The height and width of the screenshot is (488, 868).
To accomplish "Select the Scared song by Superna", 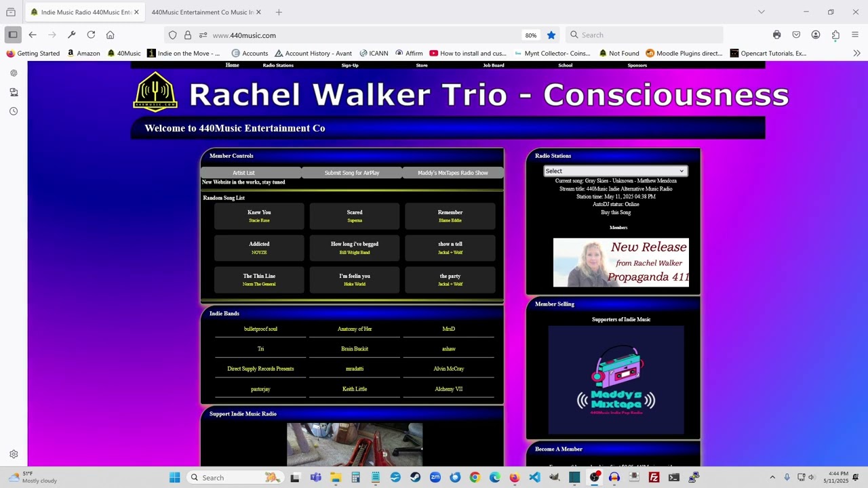I will [355, 216].
